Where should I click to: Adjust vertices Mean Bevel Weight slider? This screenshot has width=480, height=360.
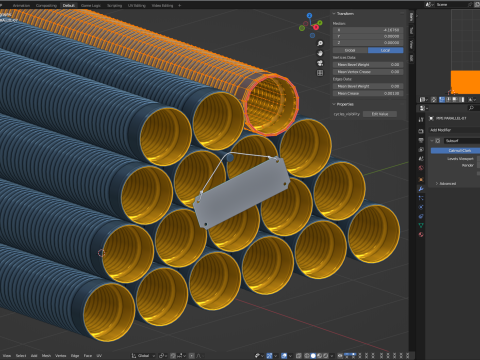368,65
